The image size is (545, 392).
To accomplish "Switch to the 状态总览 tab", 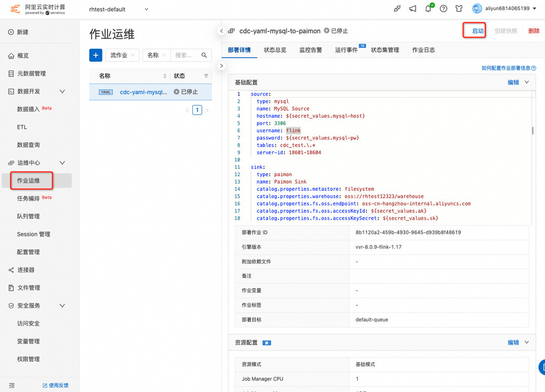I will [x=275, y=50].
